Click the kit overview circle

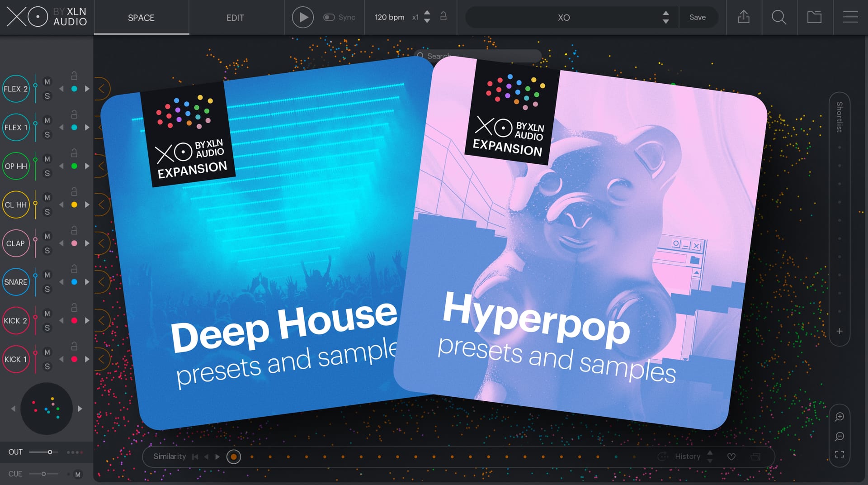pyautogui.click(x=47, y=409)
